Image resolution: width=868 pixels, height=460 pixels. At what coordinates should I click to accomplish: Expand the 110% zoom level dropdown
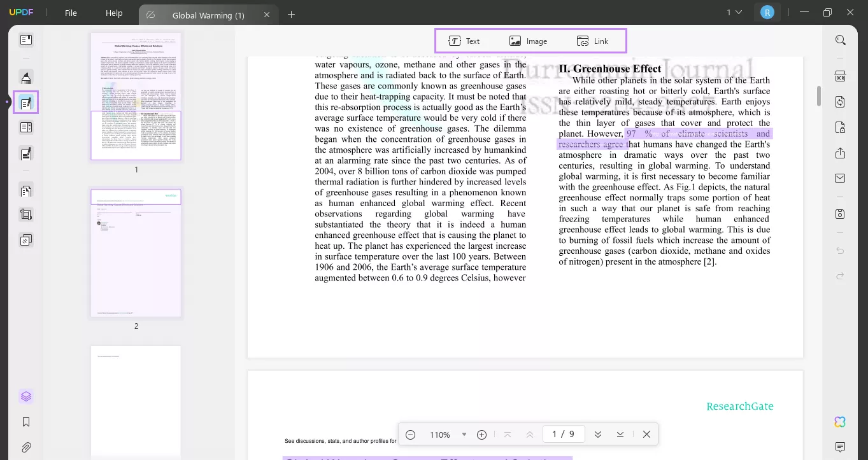(x=464, y=435)
